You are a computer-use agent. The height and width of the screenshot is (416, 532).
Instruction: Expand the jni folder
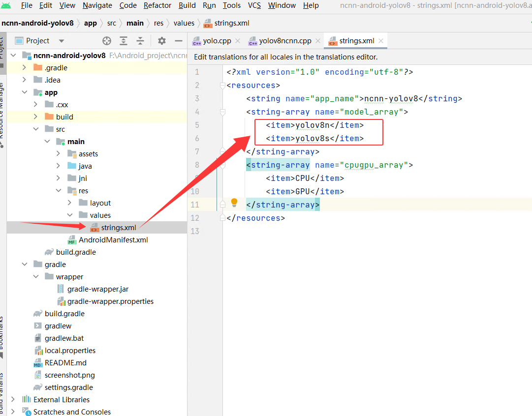click(x=59, y=178)
